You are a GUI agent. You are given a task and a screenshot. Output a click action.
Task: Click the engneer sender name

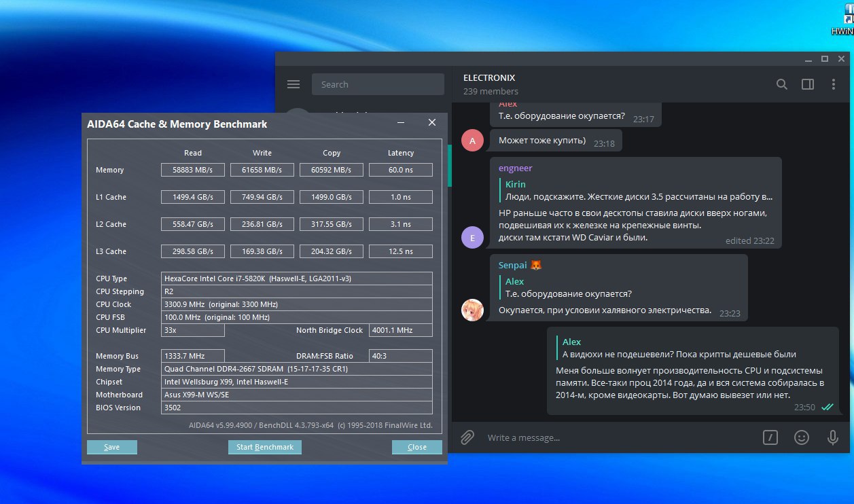point(516,168)
